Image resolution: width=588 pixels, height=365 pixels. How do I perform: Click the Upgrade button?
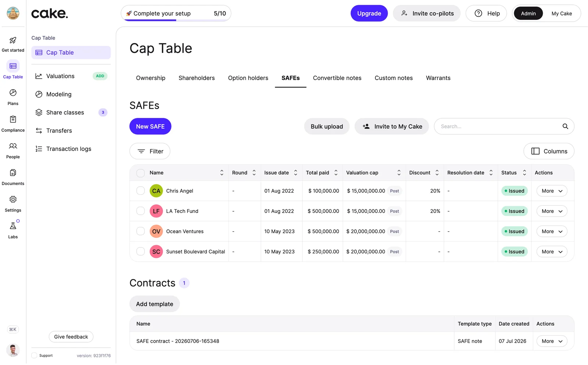369,13
